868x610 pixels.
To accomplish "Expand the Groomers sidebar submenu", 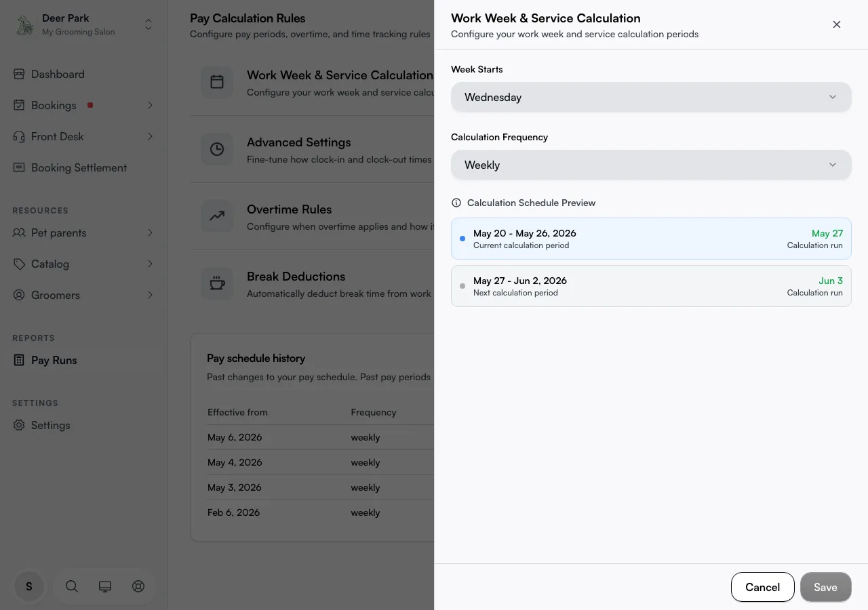I will (150, 295).
